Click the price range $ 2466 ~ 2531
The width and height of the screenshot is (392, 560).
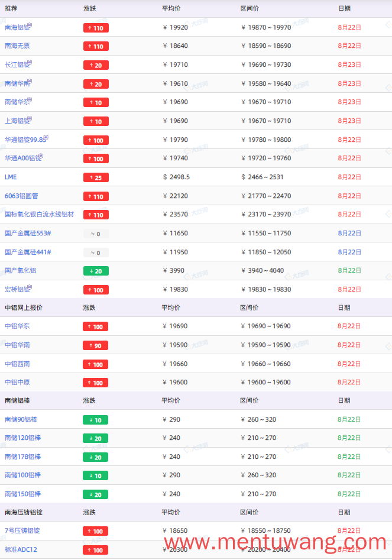pyautogui.click(x=263, y=177)
